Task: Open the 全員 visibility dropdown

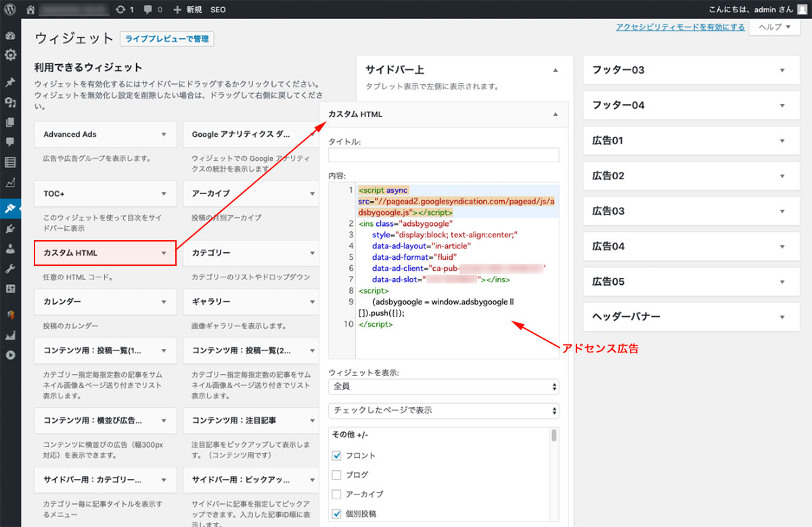Action: point(444,387)
